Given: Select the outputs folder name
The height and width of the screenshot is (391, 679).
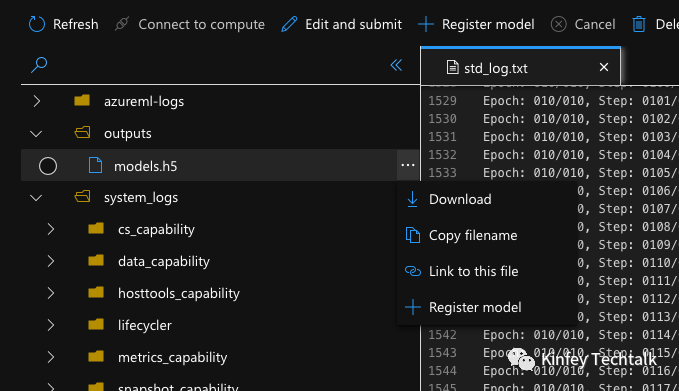Looking at the screenshot, I should (128, 133).
